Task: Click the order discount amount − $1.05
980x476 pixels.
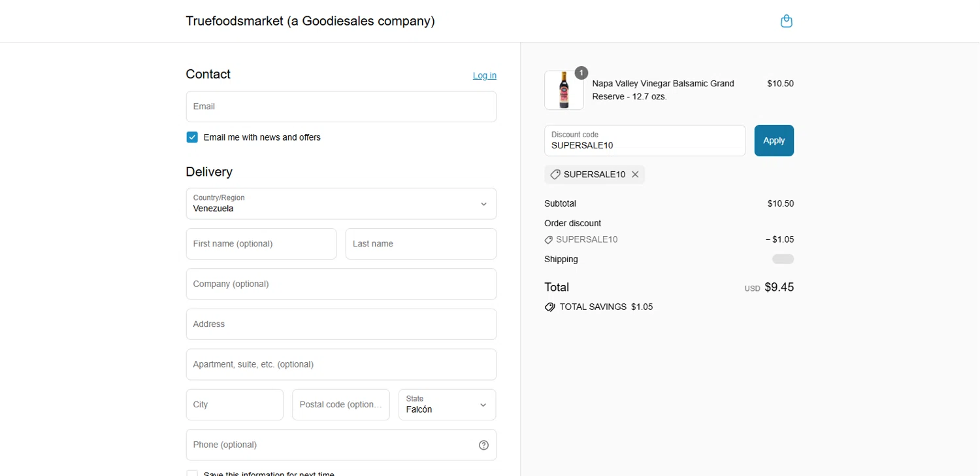Action: point(780,239)
